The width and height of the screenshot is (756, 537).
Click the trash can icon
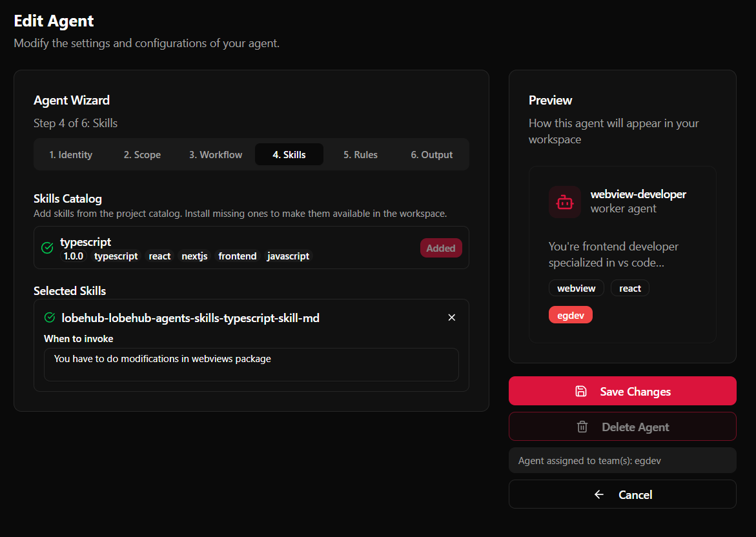(582, 427)
